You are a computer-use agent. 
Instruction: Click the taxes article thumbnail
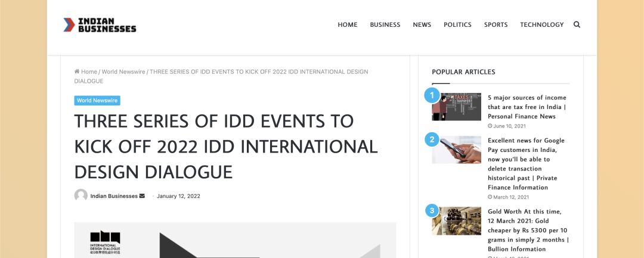coord(456,107)
